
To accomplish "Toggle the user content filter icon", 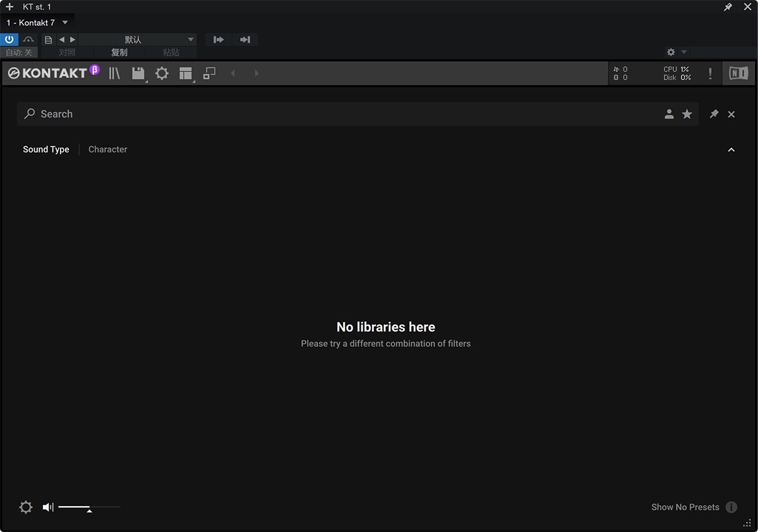I will pyautogui.click(x=669, y=114).
